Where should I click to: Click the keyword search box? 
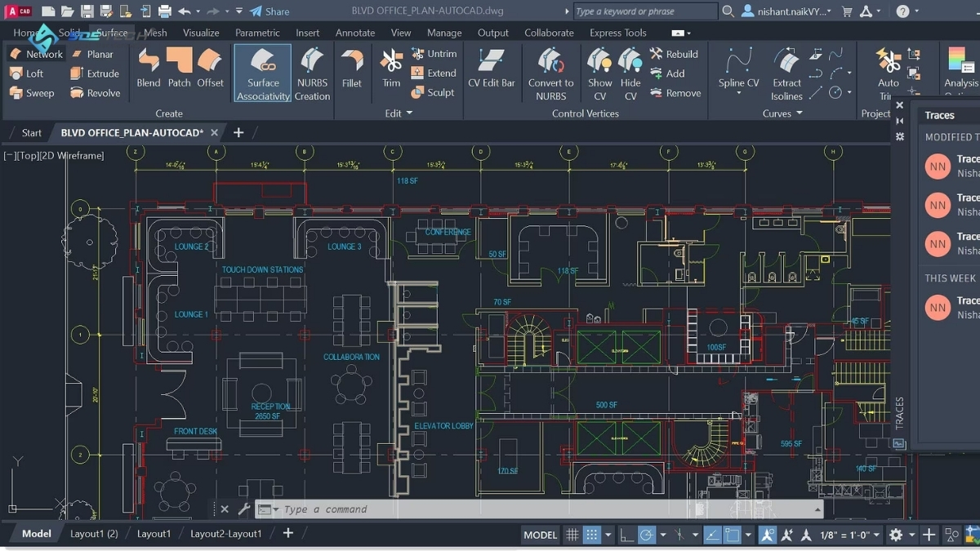pos(645,11)
